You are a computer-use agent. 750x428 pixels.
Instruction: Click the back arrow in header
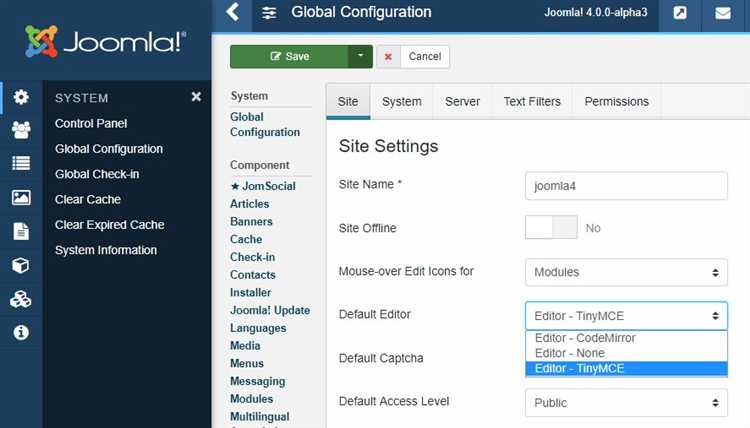tap(233, 13)
